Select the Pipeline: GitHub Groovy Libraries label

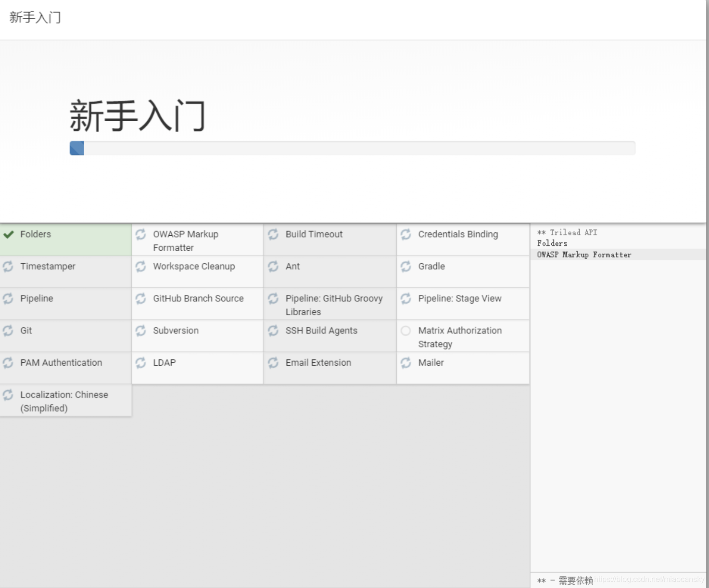(x=334, y=305)
